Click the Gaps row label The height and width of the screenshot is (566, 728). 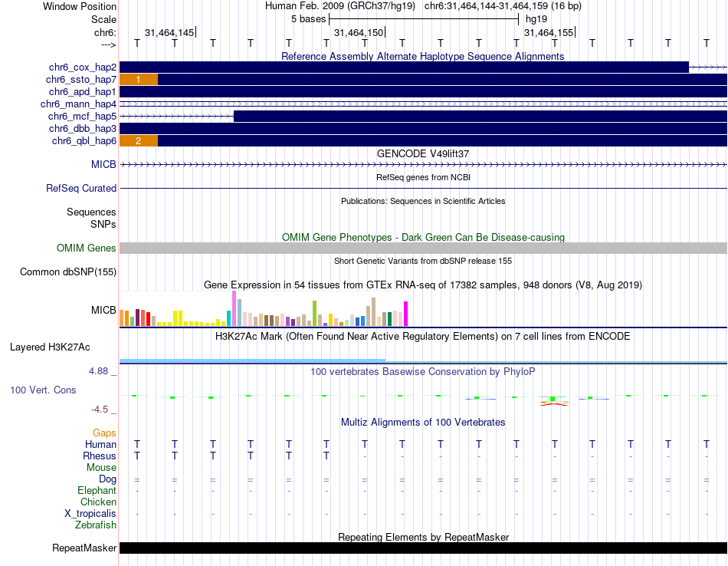[104, 433]
